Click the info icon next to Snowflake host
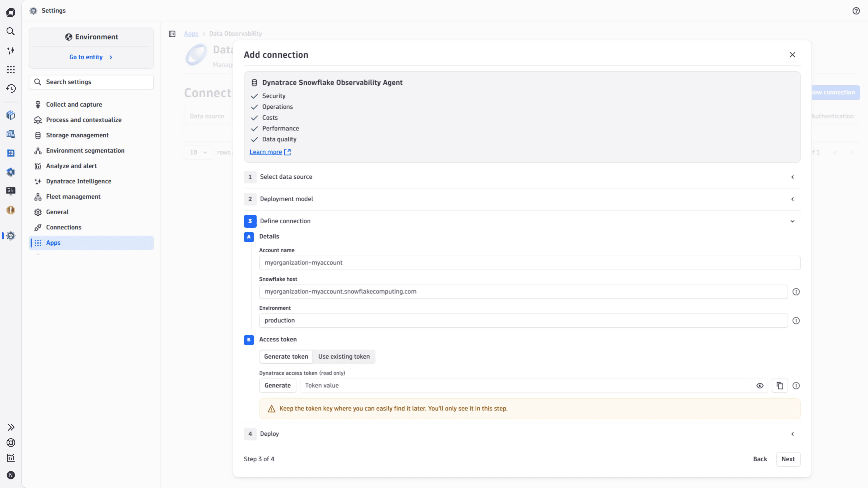The height and width of the screenshot is (488, 868). coord(796,292)
